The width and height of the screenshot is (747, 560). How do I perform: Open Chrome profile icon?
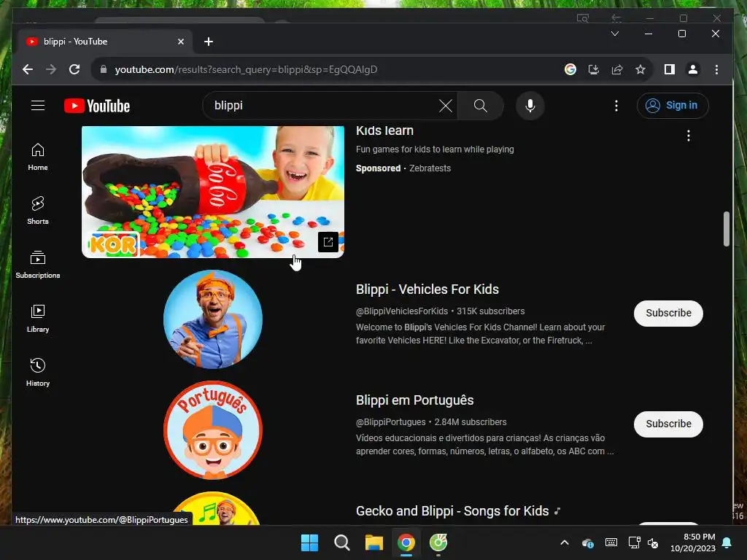click(x=693, y=69)
